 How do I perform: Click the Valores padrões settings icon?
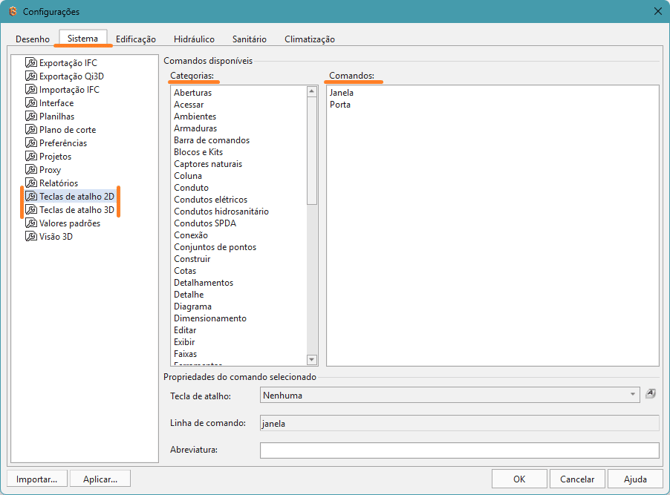[31, 223]
